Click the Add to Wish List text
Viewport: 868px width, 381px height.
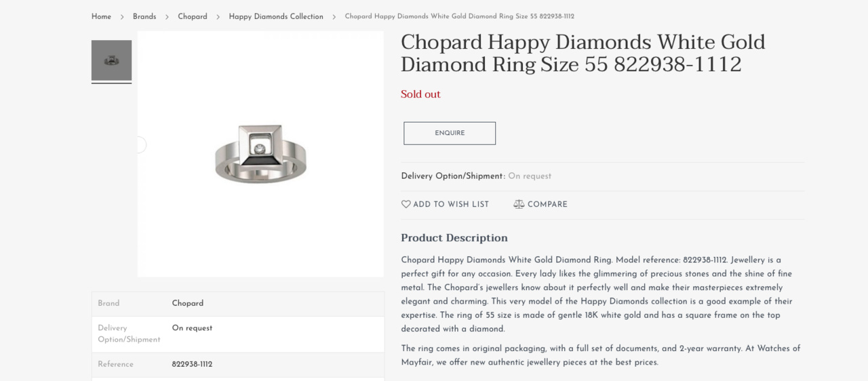point(451,204)
